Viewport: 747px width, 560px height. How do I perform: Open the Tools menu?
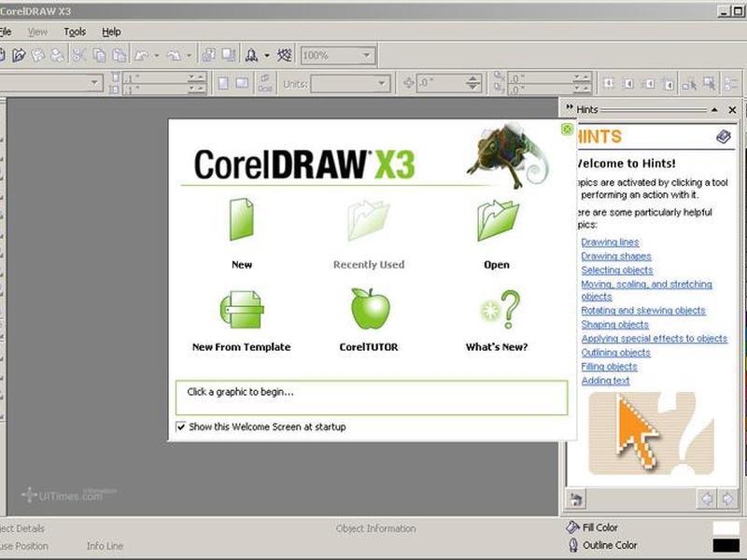[x=75, y=32]
